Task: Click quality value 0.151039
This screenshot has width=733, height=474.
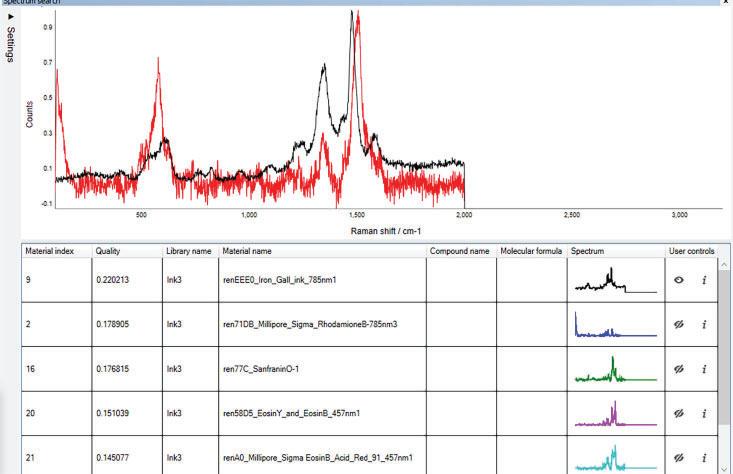Action: (113, 413)
